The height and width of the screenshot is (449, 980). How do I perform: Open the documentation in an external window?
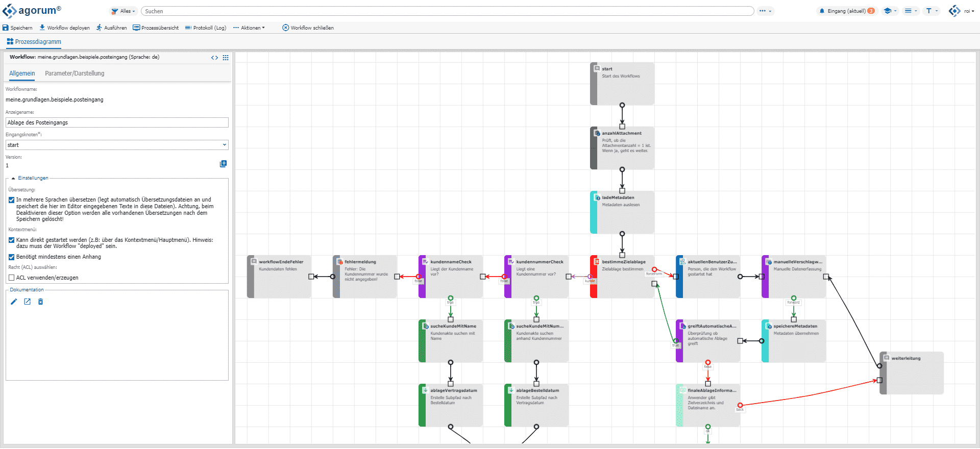point(27,302)
